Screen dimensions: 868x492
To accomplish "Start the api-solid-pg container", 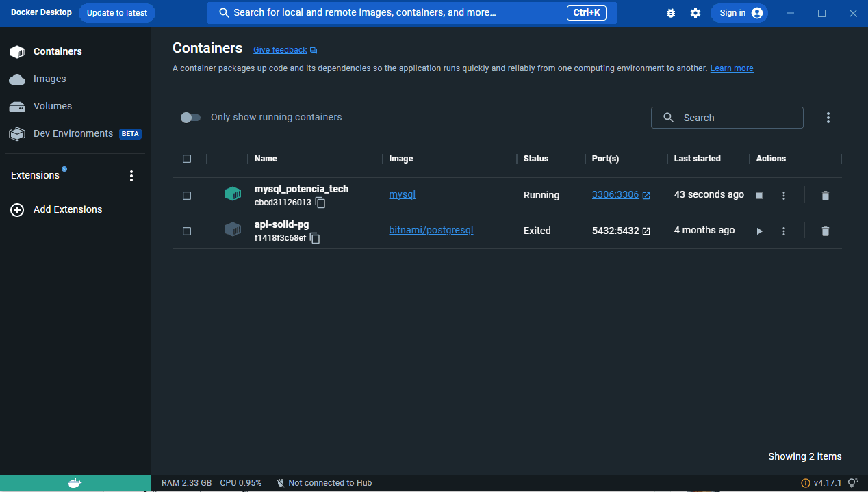I will tap(759, 231).
